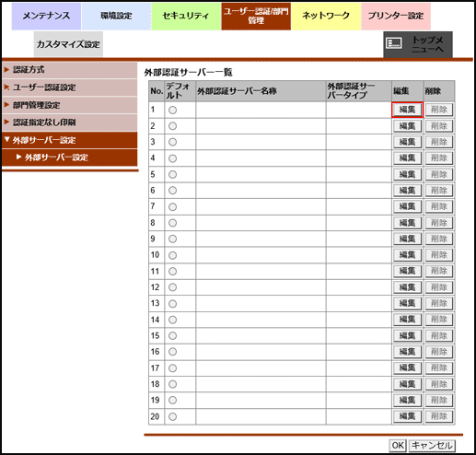The image size is (476, 455).
Task: Open カスタマイズ設定 tab
Action: (68, 44)
